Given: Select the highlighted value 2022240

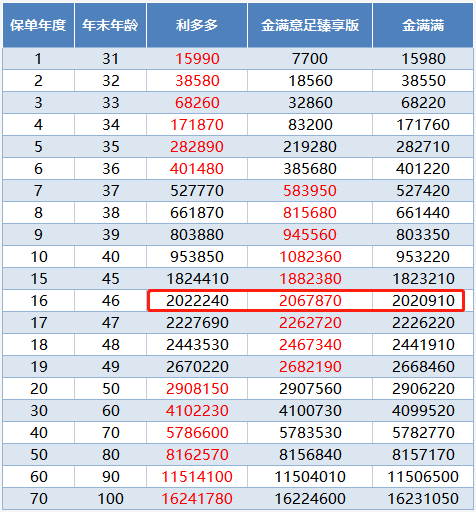Looking at the screenshot, I should tap(197, 301).
